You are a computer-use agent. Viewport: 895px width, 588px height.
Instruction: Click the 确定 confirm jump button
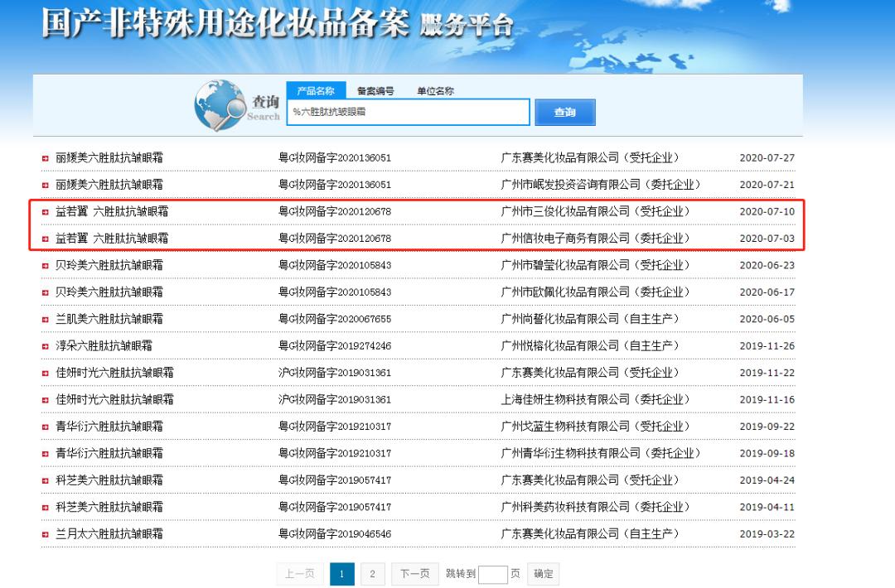pos(544,574)
